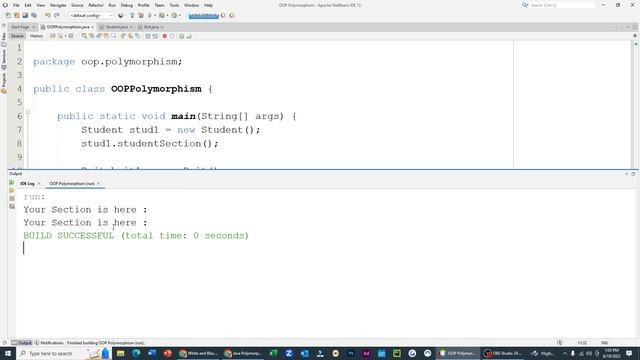Click the Stop Macro Recording icon
This screenshot has width=640, height=360.
(x=172, y=36)
